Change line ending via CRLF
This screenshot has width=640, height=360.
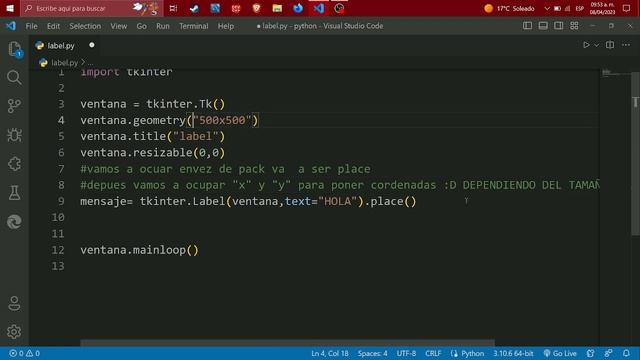[433, 353]
